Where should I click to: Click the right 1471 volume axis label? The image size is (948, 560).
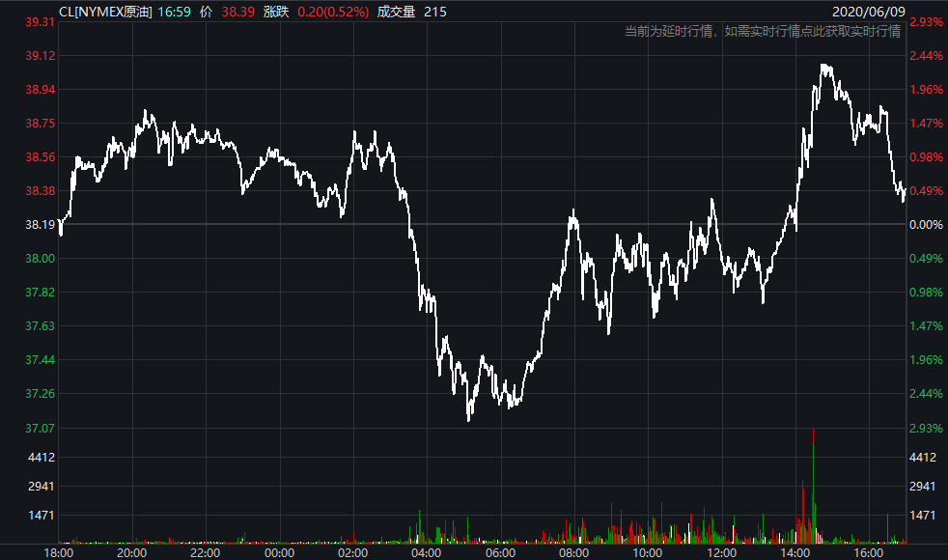click(923, 516)
